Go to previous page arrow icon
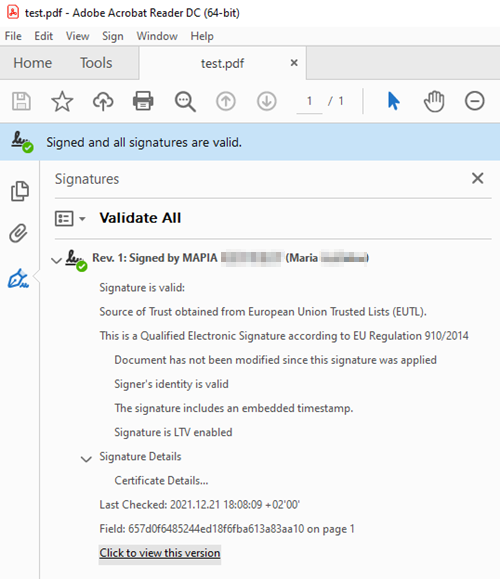Viewport: 500px width, 579px height. (x=226, y=101)
